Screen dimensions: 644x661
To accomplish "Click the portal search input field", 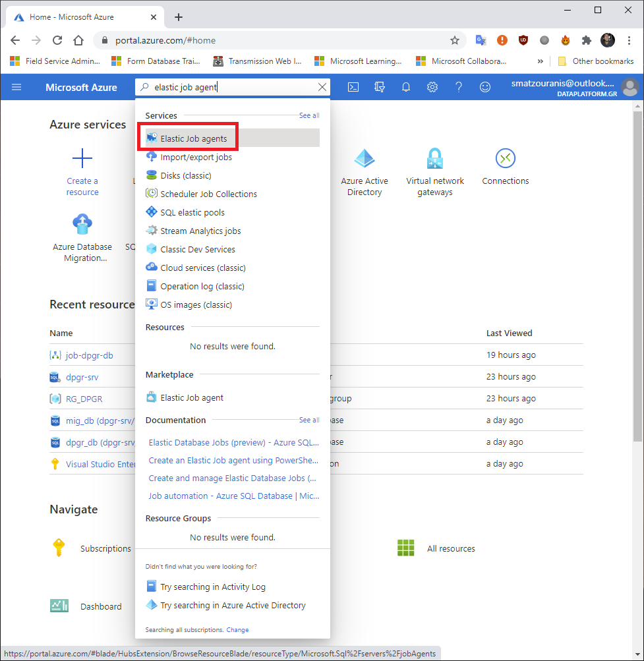I will click(x=233, y=87).
